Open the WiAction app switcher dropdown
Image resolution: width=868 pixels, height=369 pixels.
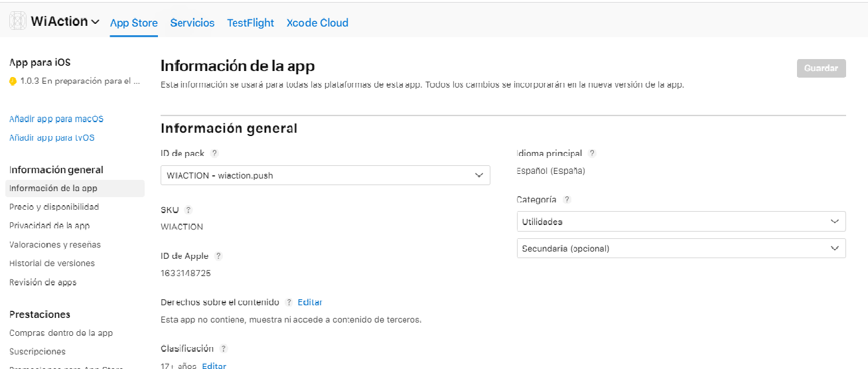[x=65, y=21]
